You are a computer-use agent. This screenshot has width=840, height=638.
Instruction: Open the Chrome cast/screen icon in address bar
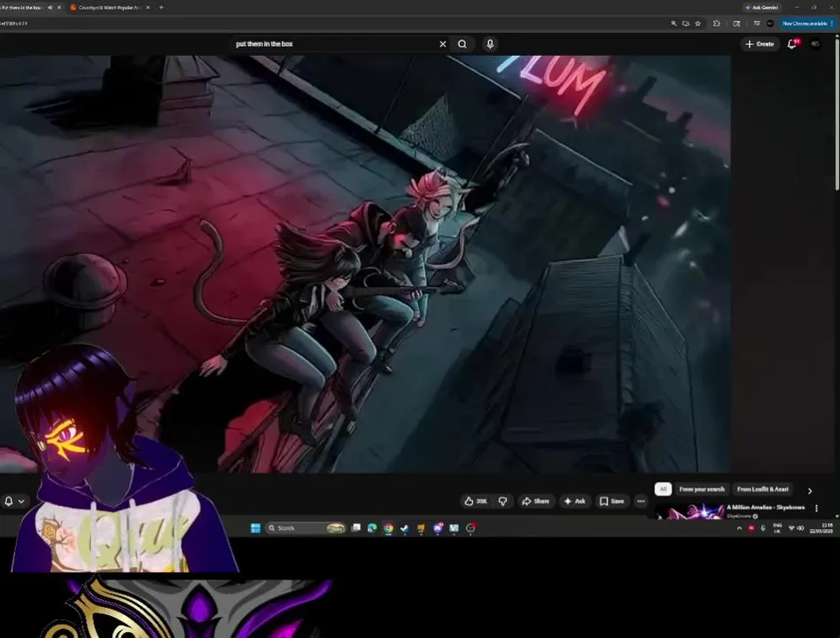(x=686, y=24)
